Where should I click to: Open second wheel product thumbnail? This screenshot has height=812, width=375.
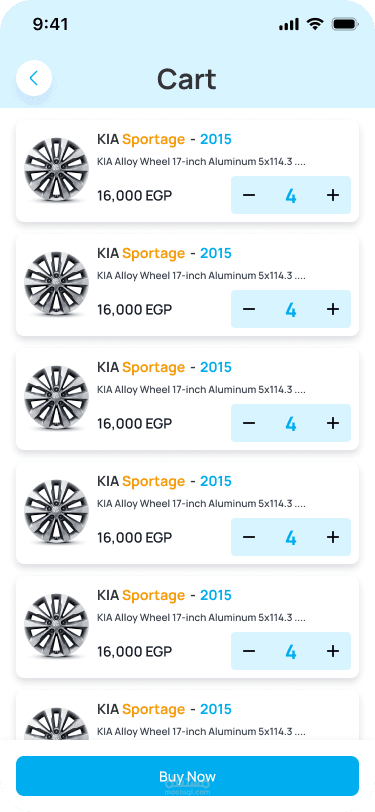pyautogui.click(x=56, y=284)
